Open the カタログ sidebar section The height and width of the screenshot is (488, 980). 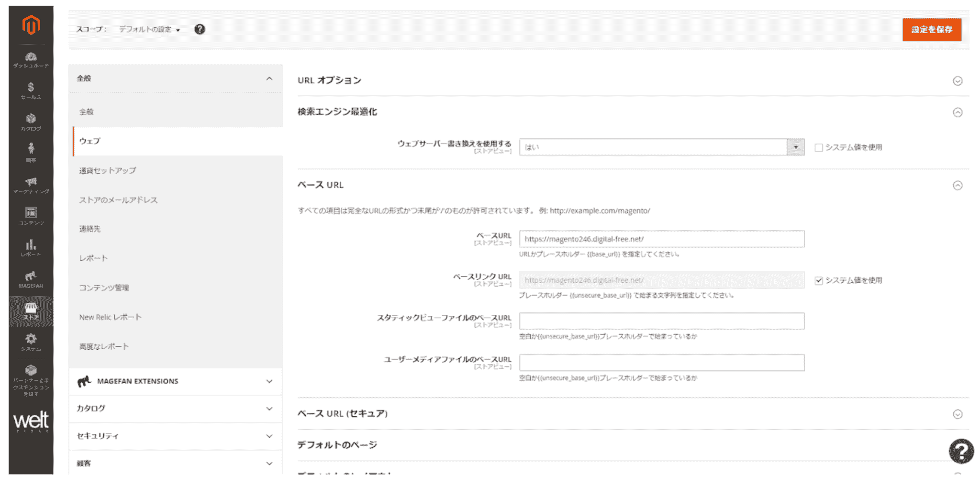click(x=31, y=121)
